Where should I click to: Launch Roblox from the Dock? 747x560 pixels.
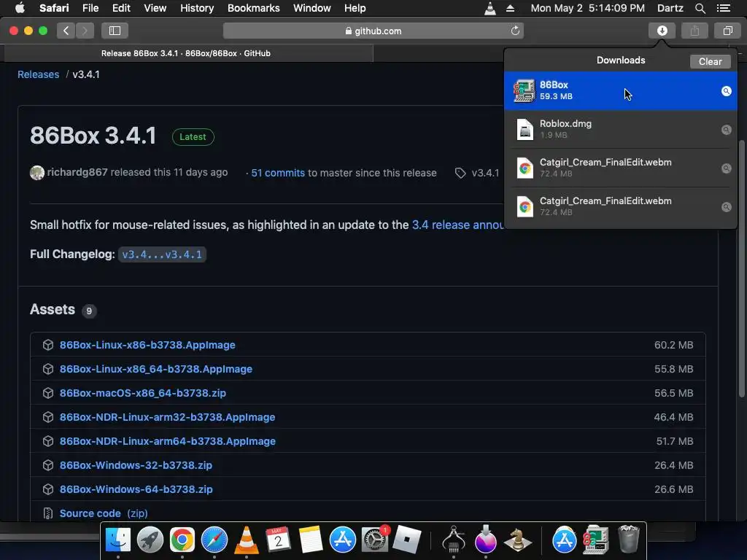[x=407, y=540]
